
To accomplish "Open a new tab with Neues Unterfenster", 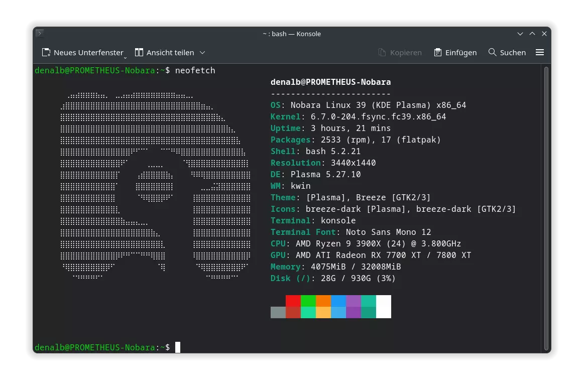I will (82, 53).
